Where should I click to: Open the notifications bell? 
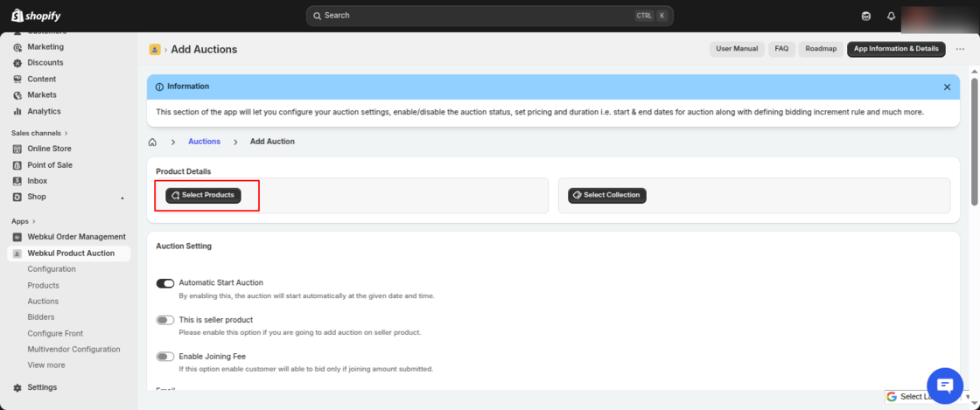coord(892,17)
